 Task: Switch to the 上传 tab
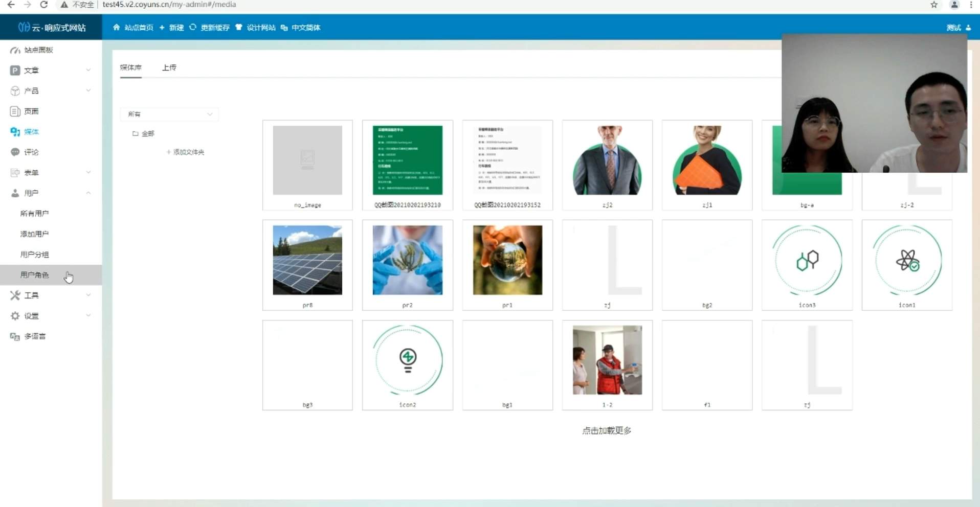coord(169,67)
